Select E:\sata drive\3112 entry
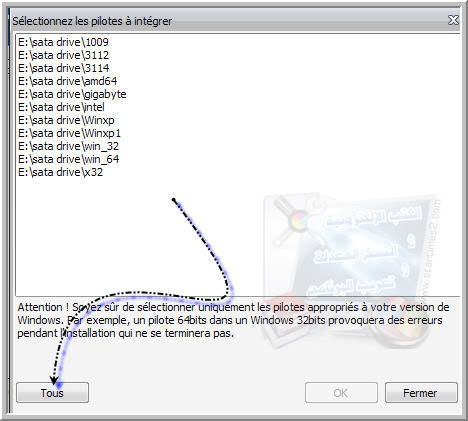Image resolution: width=468 pixels, height=421 pixels. click(63, 55)
